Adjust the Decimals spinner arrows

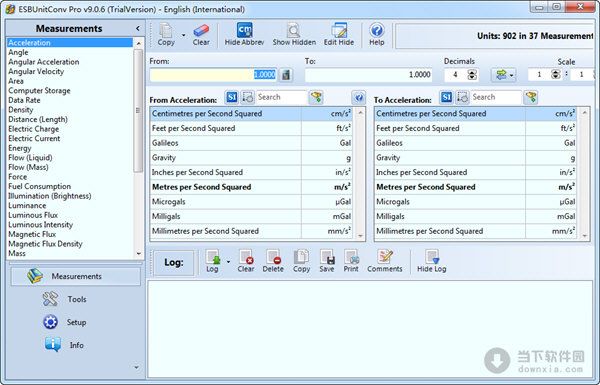click(472, 75)
